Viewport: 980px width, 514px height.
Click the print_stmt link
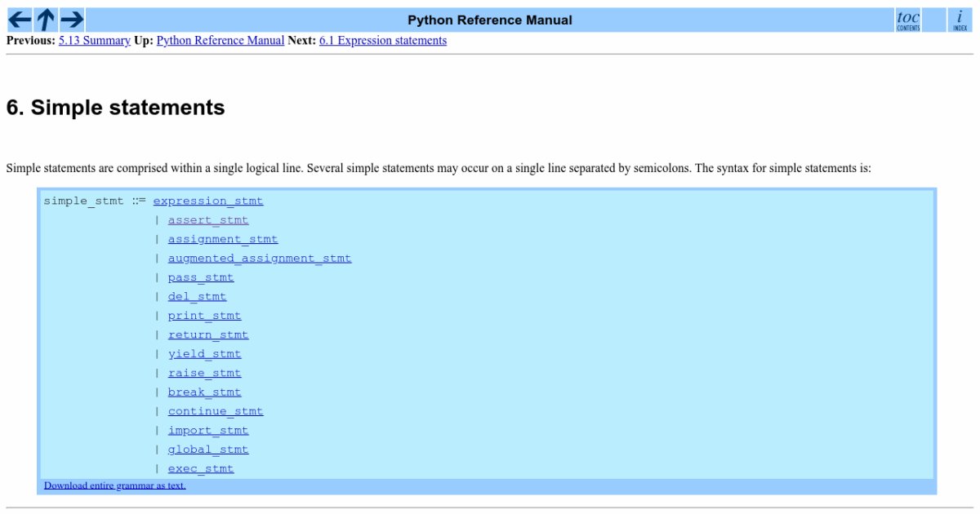point(204,316)
